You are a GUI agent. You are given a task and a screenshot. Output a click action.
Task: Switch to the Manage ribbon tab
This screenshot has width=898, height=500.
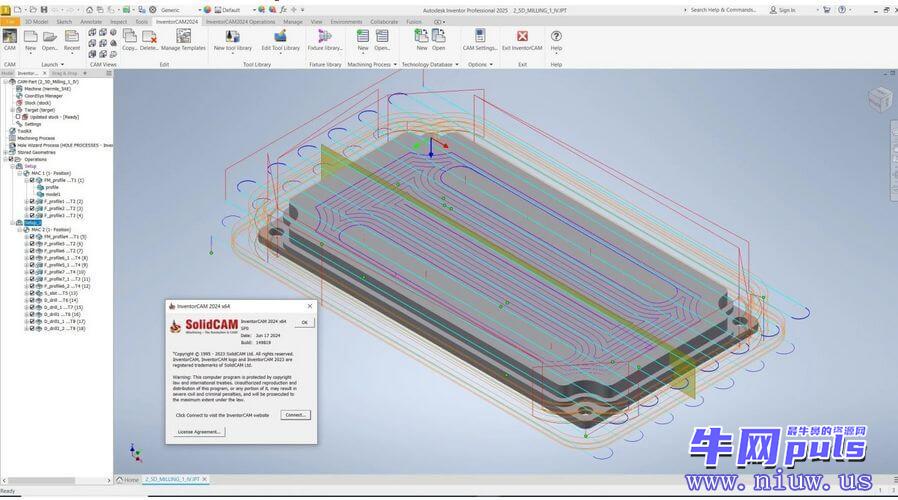(x=293, y=22)
